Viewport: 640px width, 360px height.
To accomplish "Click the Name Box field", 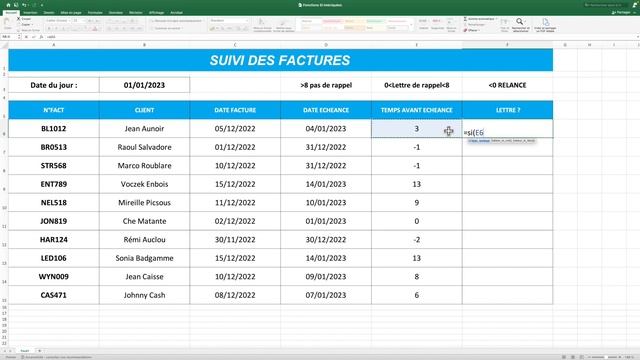I will (x=9, y=37).
